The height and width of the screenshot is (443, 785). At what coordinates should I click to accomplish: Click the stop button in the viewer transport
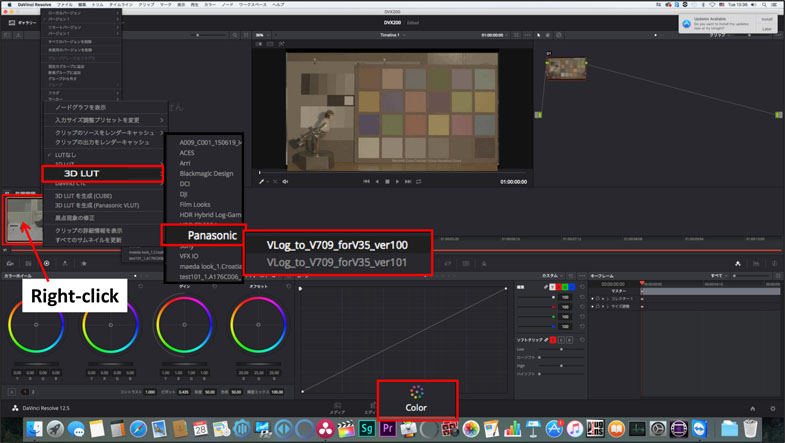coord(387,182)
